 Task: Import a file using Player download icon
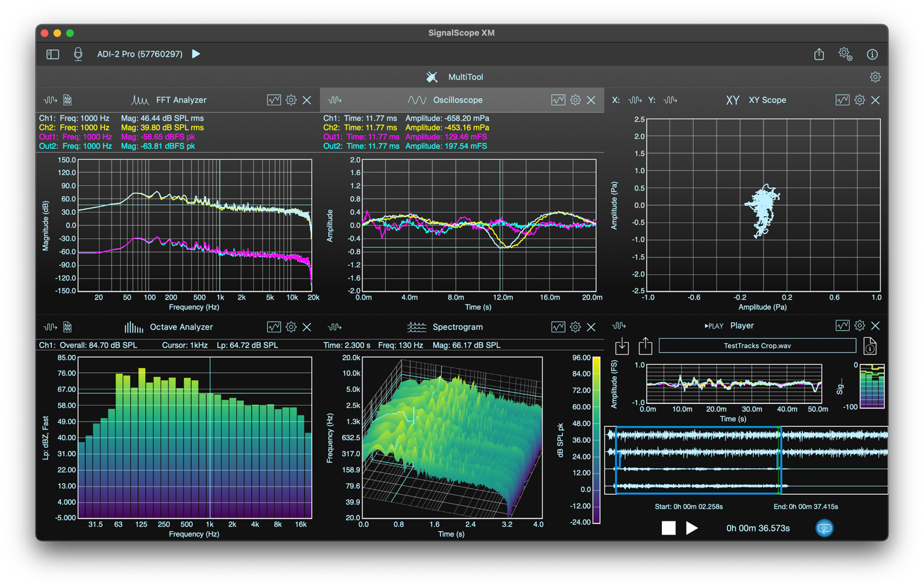click(x=622, y=346)
